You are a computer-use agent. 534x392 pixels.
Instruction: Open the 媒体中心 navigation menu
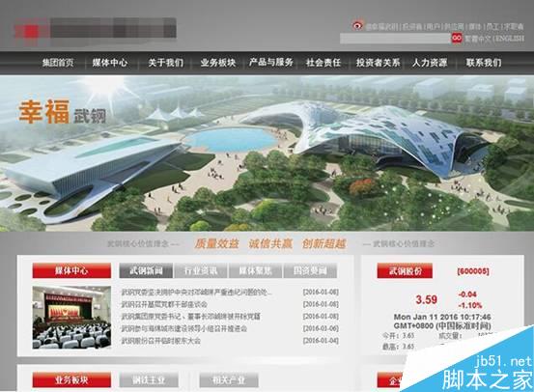tap(110, 63)
